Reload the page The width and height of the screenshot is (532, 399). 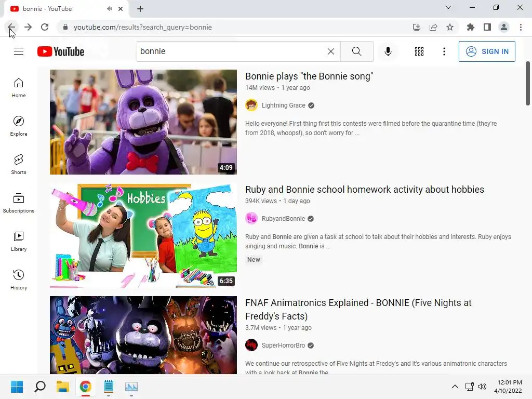(x=45, y=27)
